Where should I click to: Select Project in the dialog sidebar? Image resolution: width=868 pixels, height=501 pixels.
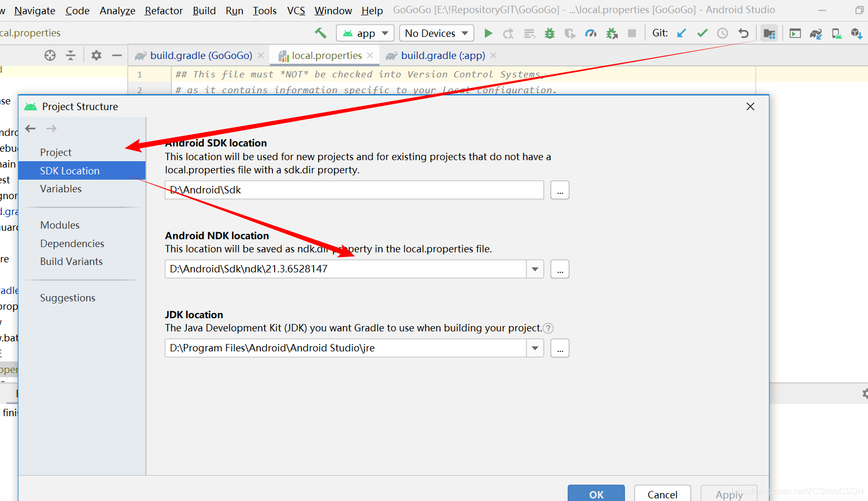point(56,152)
